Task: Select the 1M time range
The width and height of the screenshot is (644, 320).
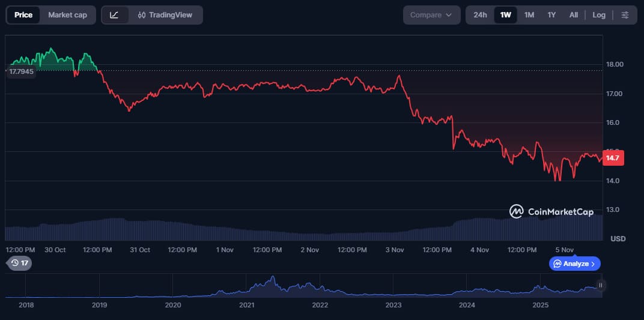Action: tap(529, 15)
